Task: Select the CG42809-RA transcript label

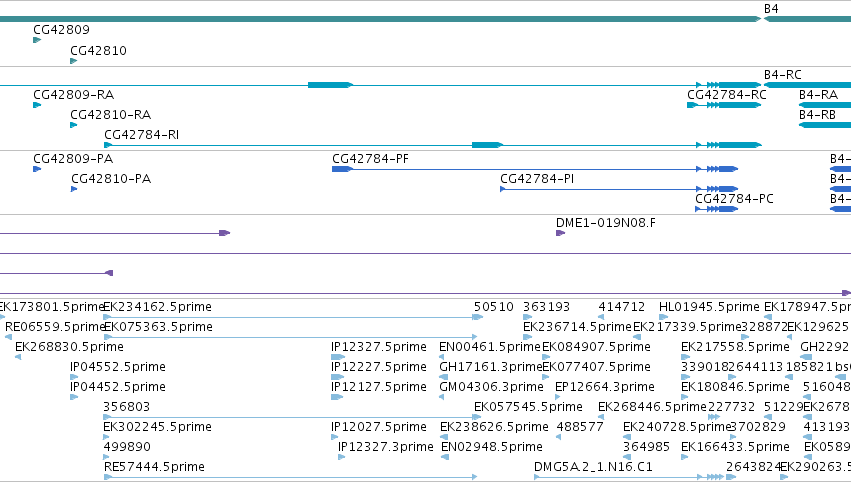Action: 73,94
